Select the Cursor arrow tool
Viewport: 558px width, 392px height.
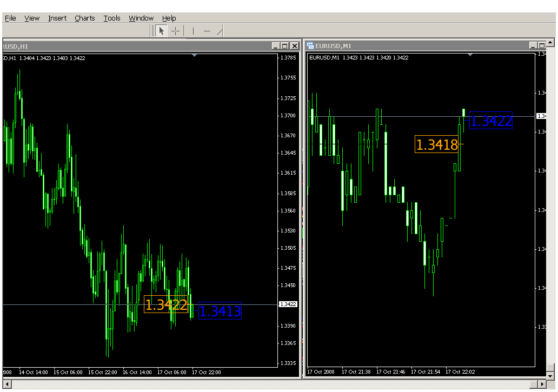coord(161,31)
